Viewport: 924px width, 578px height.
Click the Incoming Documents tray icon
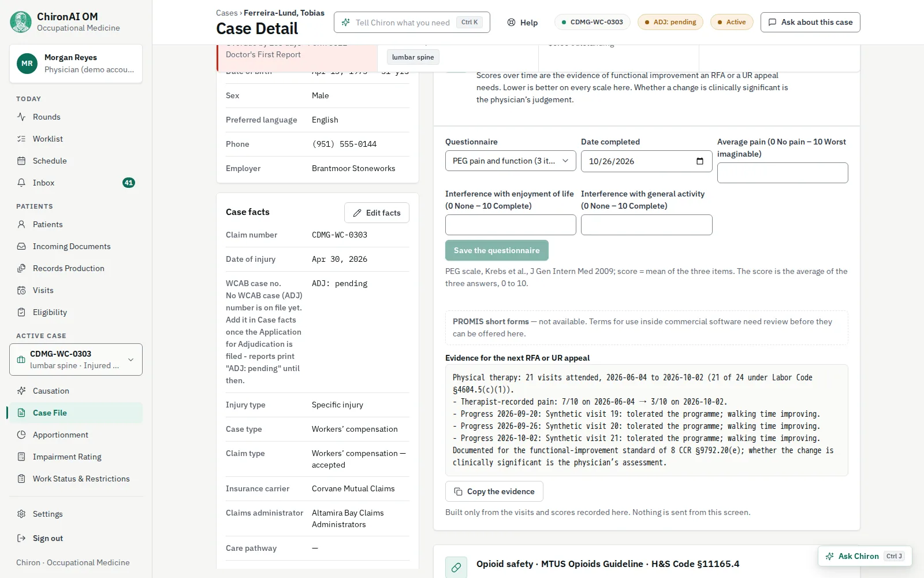pyautogui.click(x=21, y=246)
